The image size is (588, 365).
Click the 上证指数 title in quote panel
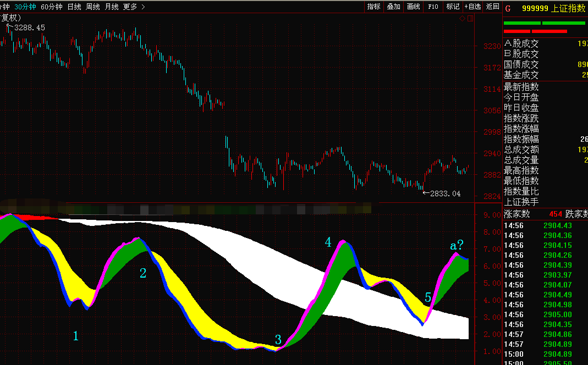click(569, 8)
